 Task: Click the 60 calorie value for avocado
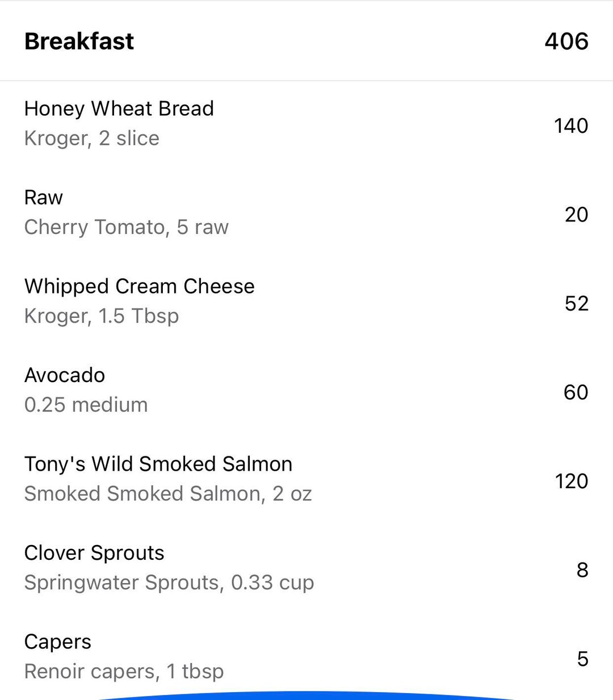[576, 392]
